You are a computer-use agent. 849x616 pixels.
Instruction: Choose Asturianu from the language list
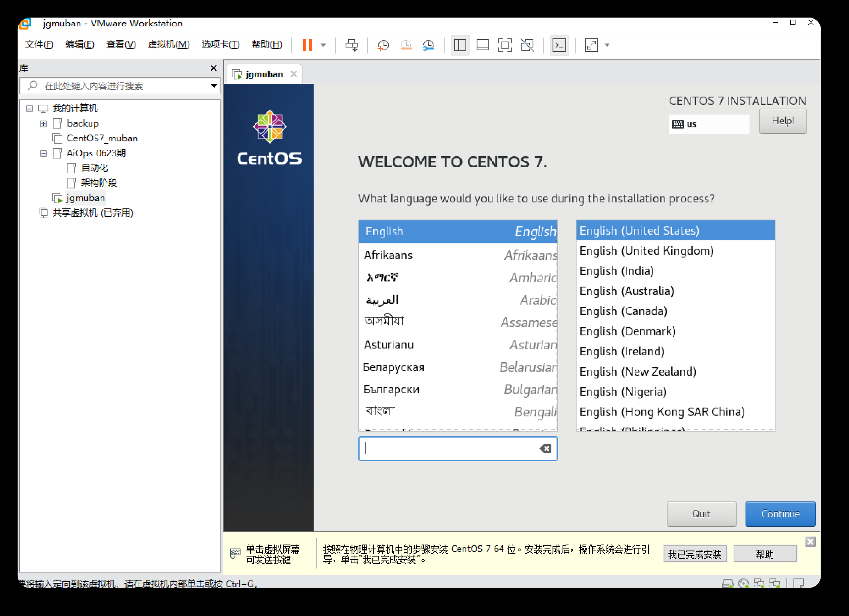458,345
